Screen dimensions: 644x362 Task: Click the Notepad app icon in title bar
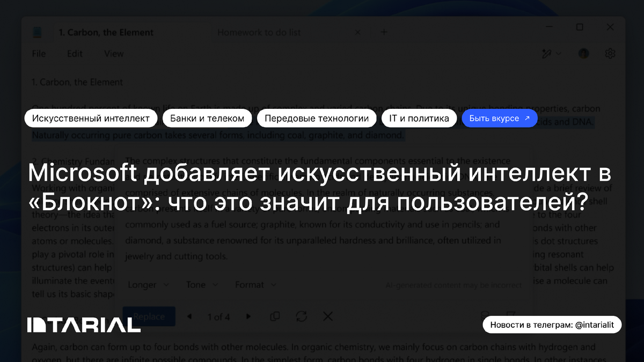pyautogui.click(x=37, y=33)
